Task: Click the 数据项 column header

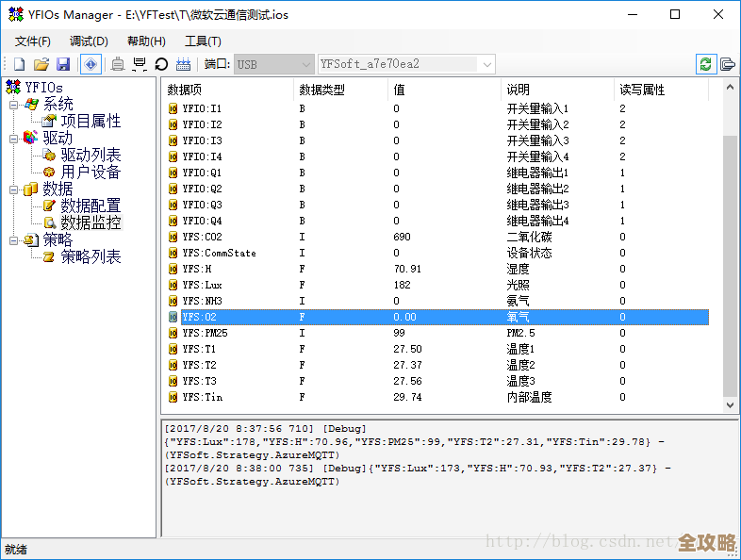Action: [x=228, y=90]
